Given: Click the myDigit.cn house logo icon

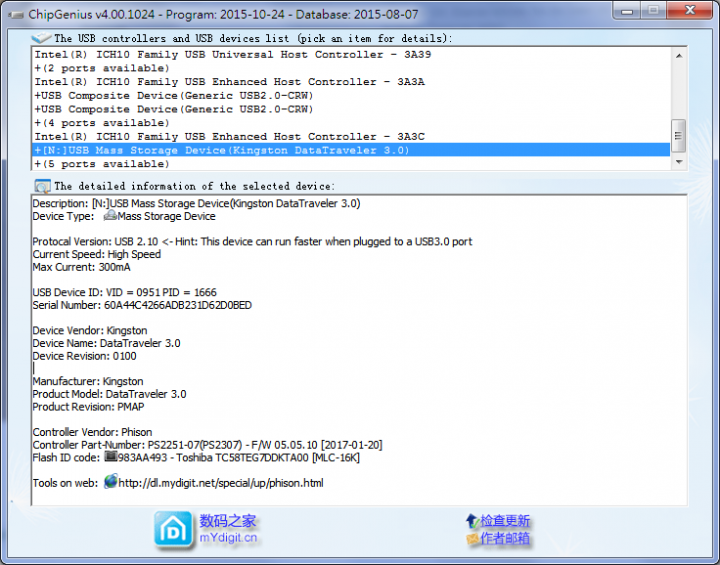Looking at the screenshot, I should pyautogui.click(x=173, y=530).
